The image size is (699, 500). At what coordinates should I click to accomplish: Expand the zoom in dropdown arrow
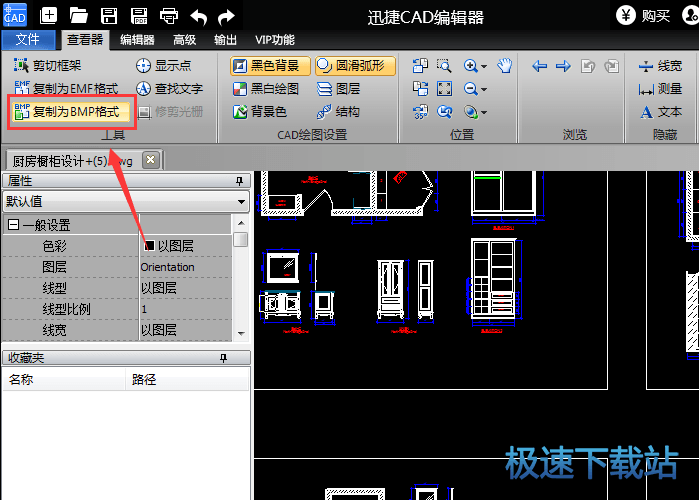click(x=485, y=66)
